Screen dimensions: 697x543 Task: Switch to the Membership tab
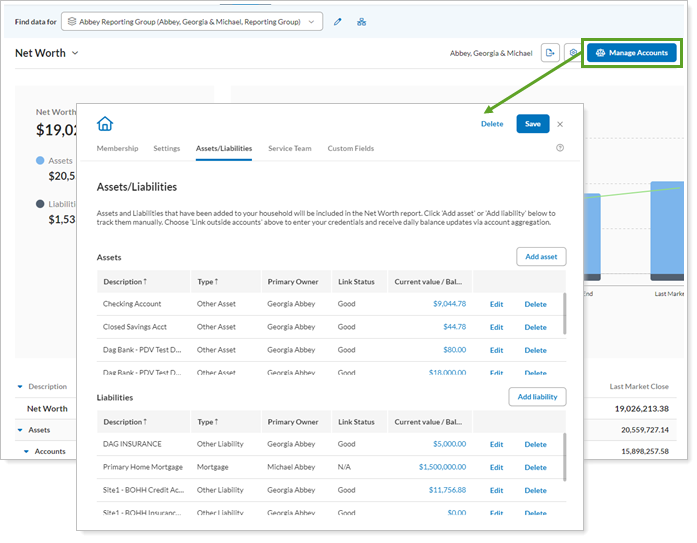[x=117, y=148]
